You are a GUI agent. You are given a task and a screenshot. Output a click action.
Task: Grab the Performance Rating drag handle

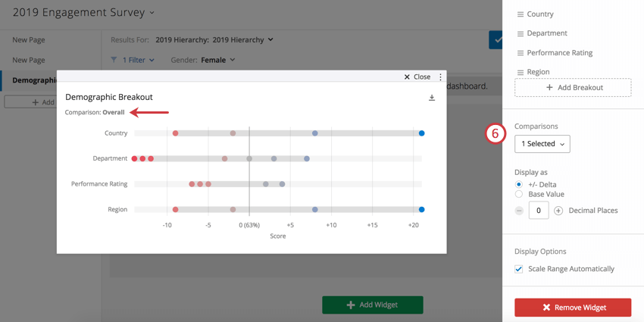[x=520, y=53]
